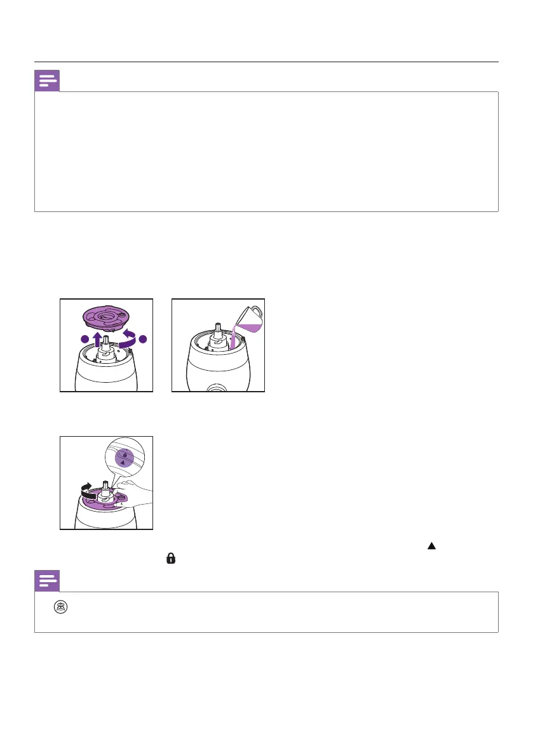The image size is (533, 756).
Task: Click the purple curved rotation arrow
Action: 128,338
